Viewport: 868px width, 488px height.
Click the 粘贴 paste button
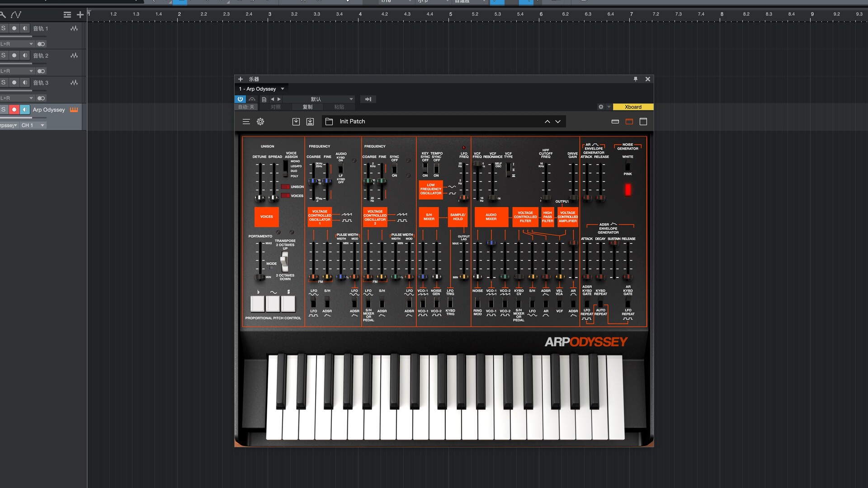339,107
